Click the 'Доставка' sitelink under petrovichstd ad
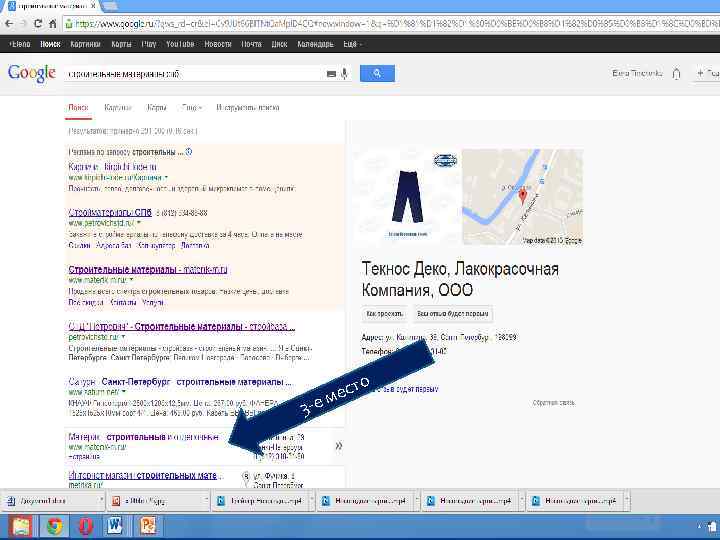Screen dimensions: 720x540 pos(195,246)
